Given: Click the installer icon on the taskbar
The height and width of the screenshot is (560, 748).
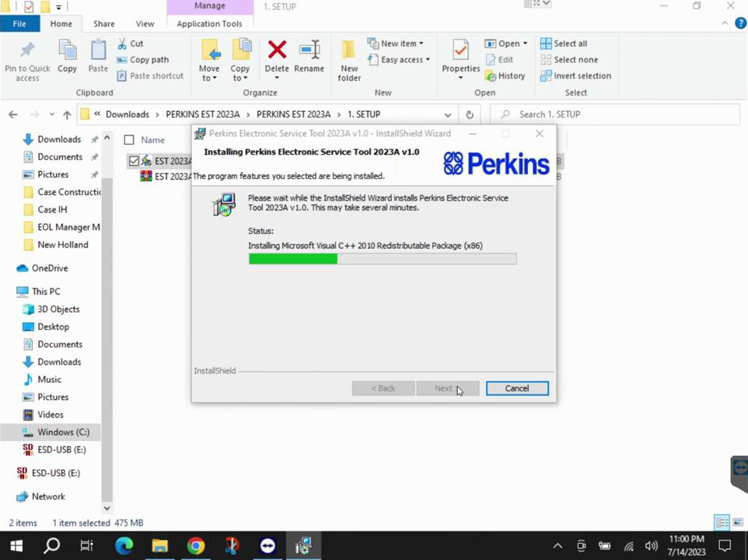Looking at the screenshot, I should 303,546.
